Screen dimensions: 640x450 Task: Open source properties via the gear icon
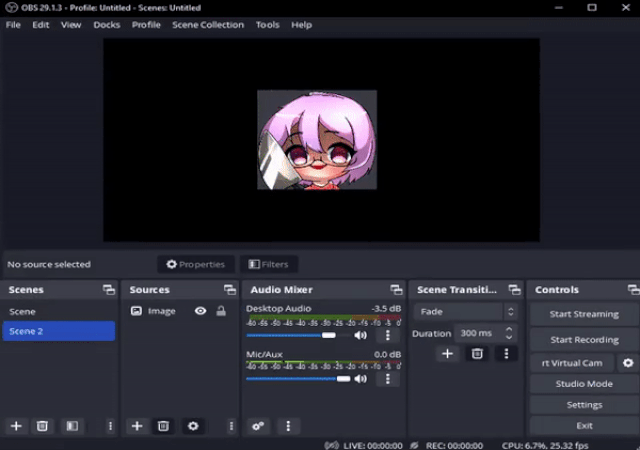click(193, 426)
